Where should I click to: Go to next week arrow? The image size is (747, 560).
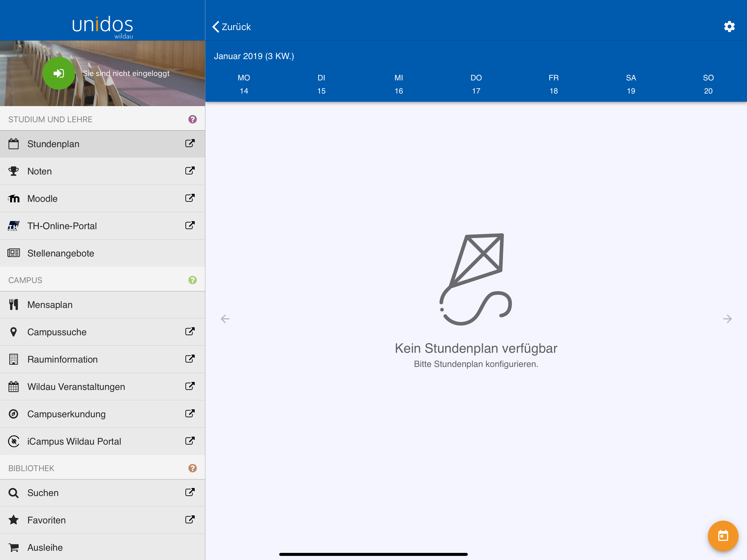[727, 319]
